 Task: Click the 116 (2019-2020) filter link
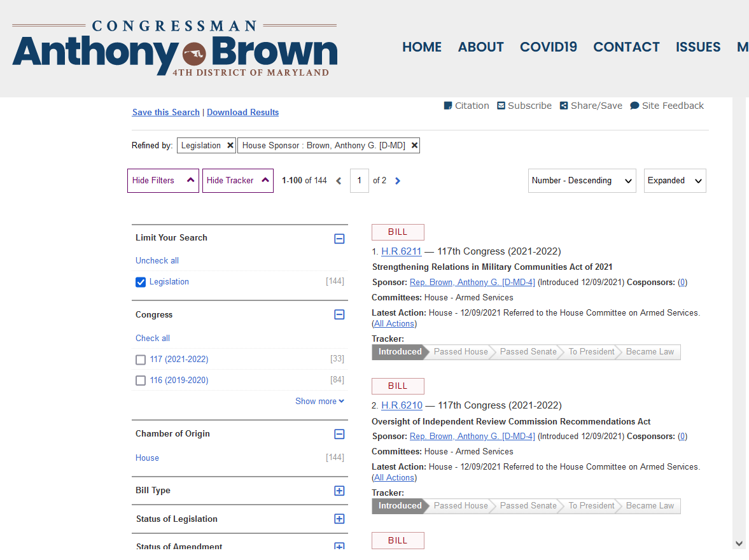tap(179, 381)
